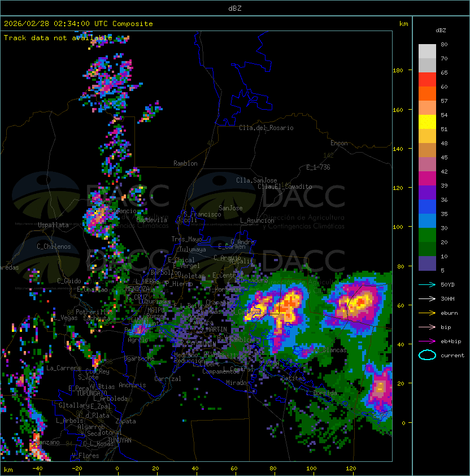The height and width of the screenshot is (476, 470).
Task: Click the '140' km vertical axis tick
Action: (x=398, y=149)
